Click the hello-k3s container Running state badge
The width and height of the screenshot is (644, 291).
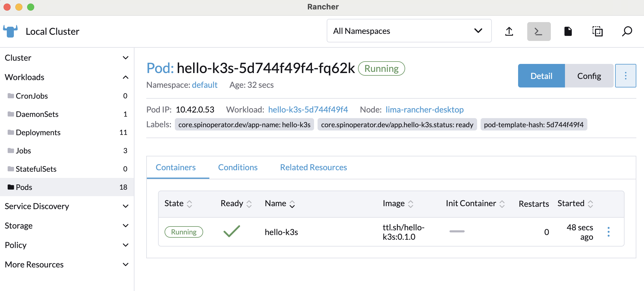pyautogui.click(x=184, y=232)
